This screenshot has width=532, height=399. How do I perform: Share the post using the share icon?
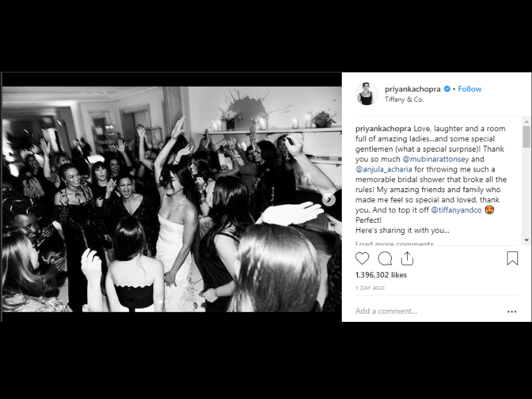coord(407,259)
